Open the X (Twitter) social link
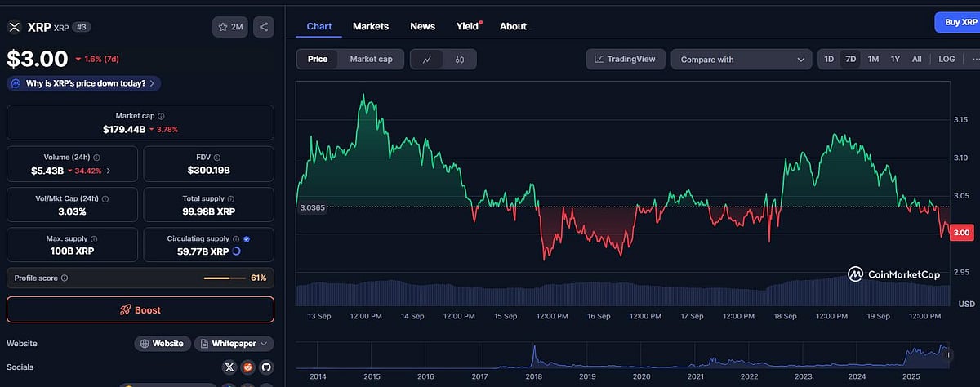The width and height of the screenshot is (980, 387). [229, 367]
